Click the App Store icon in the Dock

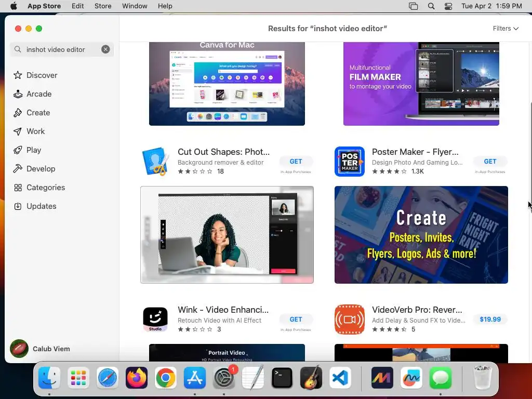pyautogui.click(x=195, y=378)
